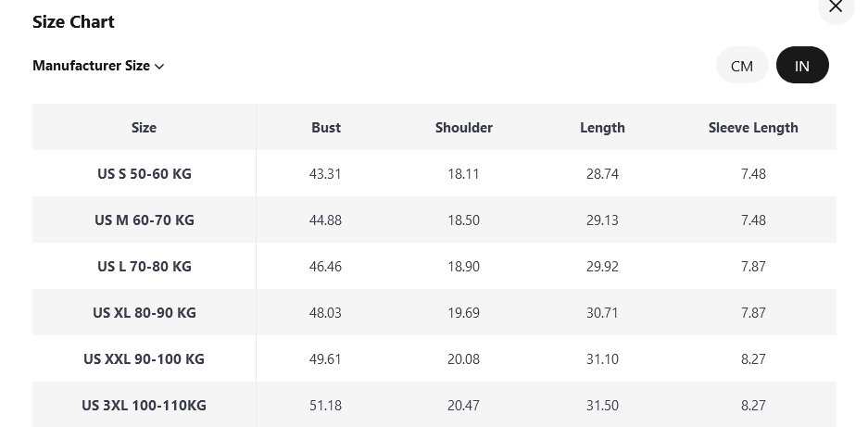Click the Length column header

click(602, 127)
